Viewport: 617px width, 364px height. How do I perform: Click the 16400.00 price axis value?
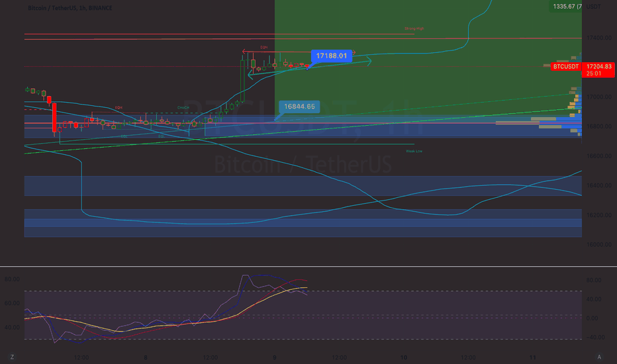coord(599,185)
